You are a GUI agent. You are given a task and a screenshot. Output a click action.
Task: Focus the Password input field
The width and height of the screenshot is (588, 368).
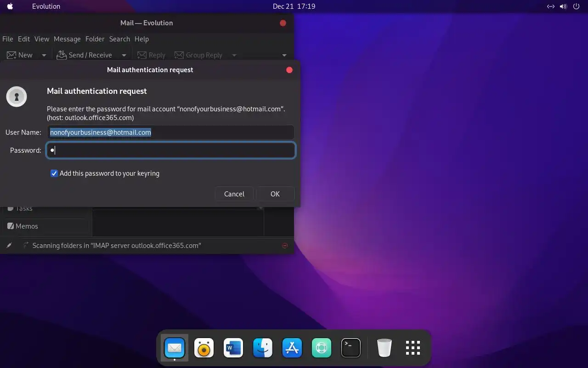point(170,150)
